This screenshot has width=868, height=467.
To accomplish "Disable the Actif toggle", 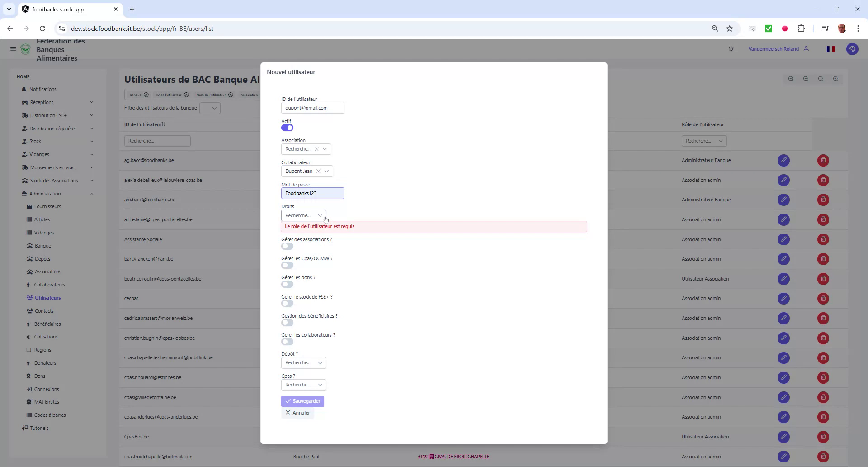I will [x=287, y=128].
